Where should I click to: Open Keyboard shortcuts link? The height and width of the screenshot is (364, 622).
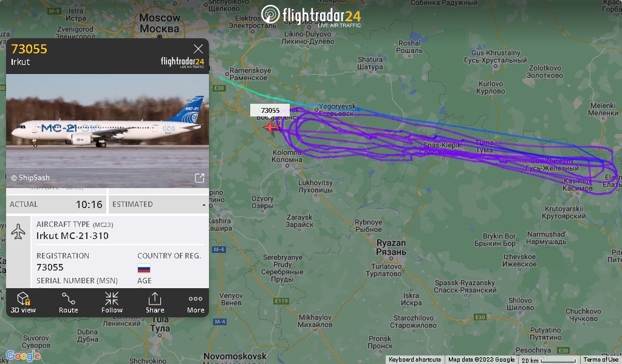414,360
